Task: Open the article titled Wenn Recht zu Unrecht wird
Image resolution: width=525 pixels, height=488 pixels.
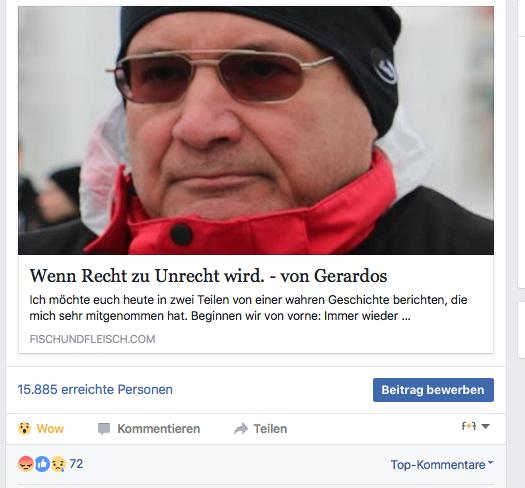Action: (208, 276)
